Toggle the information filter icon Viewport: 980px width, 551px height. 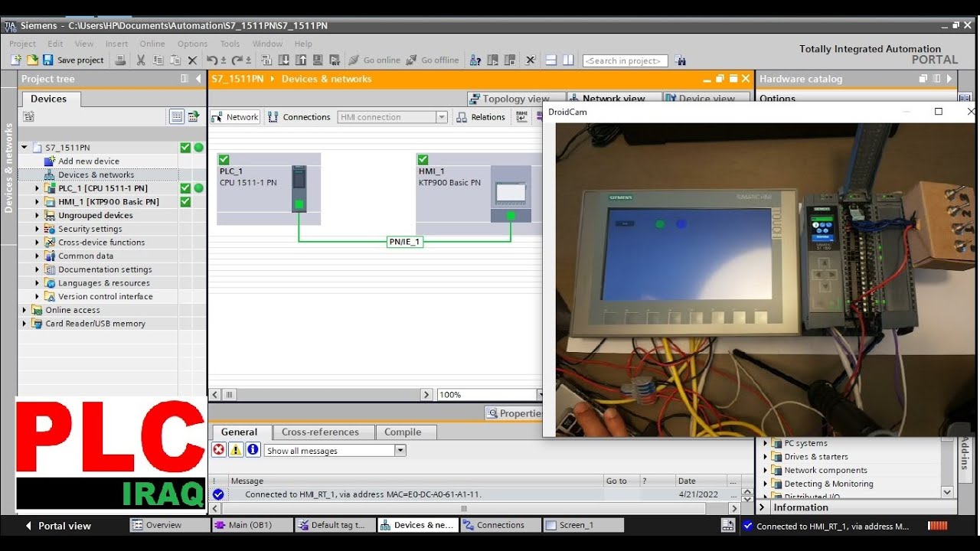(253, 450)
